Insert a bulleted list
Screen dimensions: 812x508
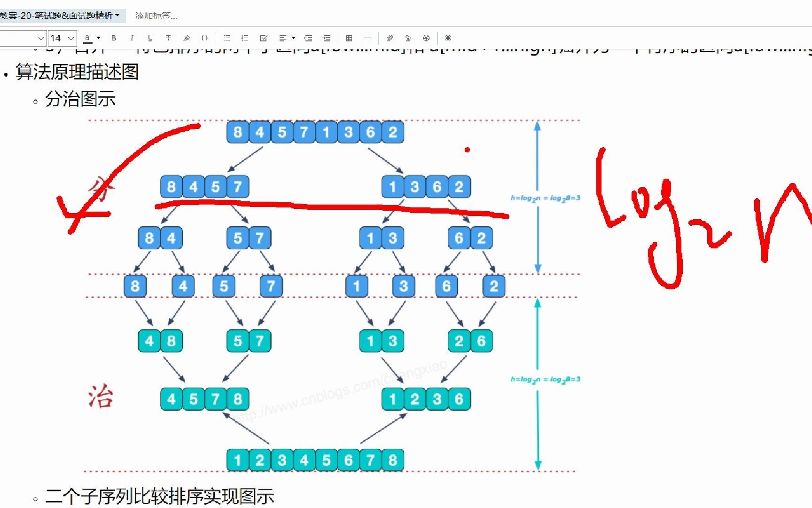coord(227,38)
